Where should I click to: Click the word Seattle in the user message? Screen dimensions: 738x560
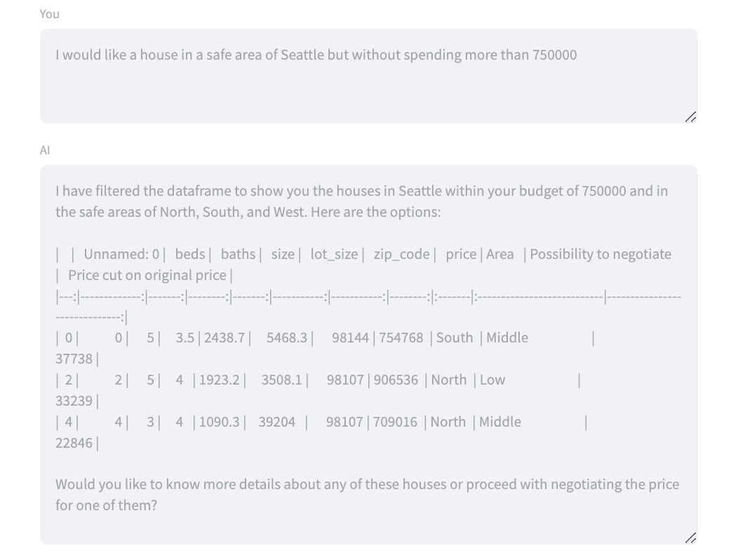click(x=302, y=55)
